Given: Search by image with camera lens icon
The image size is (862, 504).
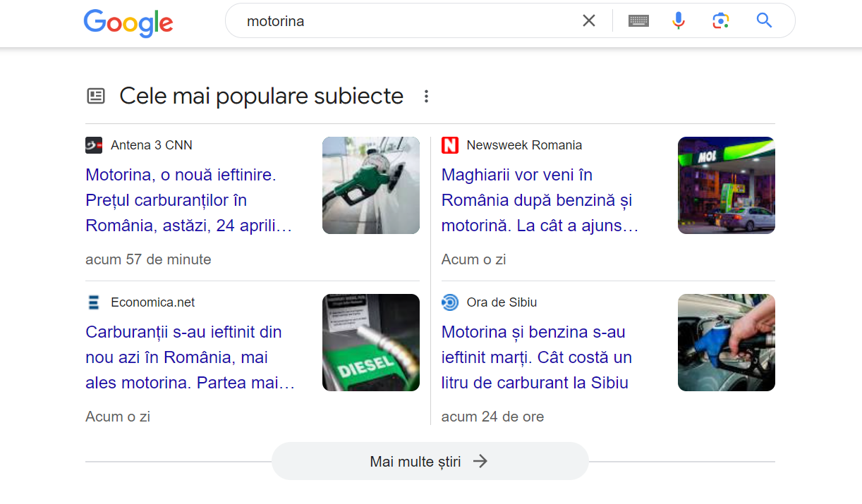Looking at the screenshot, I should coord(720,21).
